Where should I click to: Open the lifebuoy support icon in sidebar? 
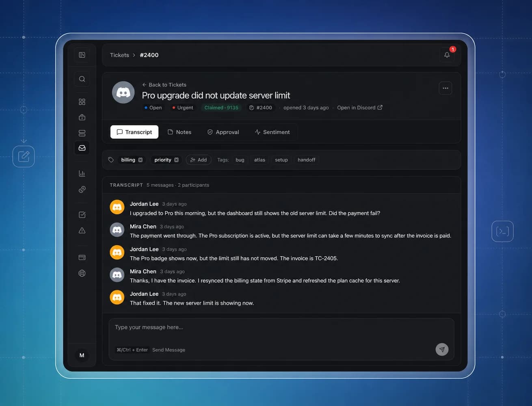point(82,273)
